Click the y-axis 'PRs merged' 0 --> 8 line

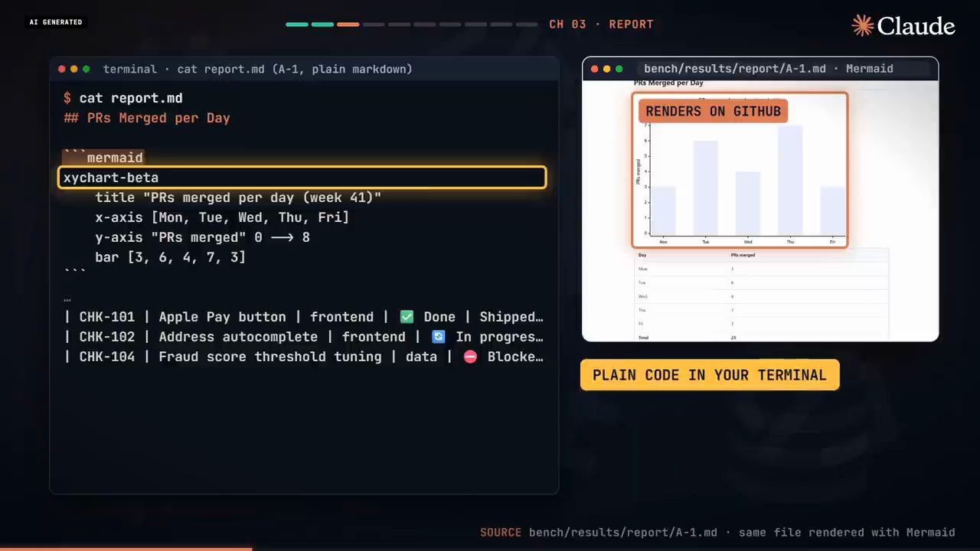click(202, 237)
